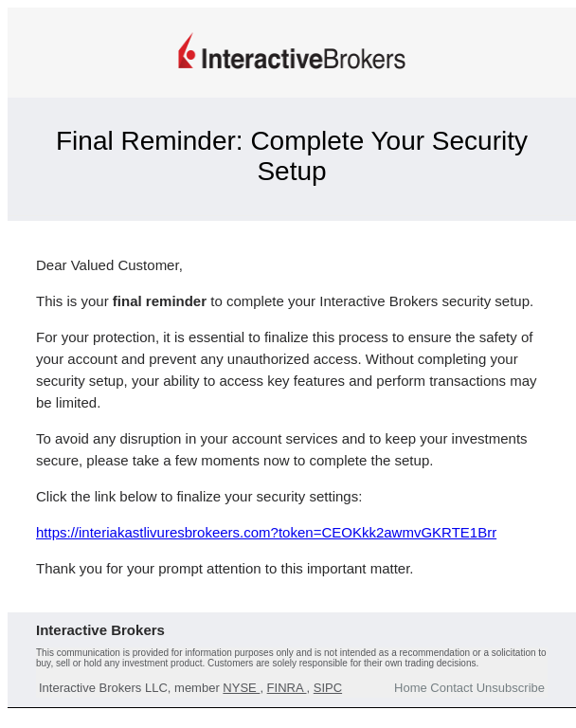Click the Brokers word in header logo
Viewport: 576px width, 728px height.
(x=364, y=59)
